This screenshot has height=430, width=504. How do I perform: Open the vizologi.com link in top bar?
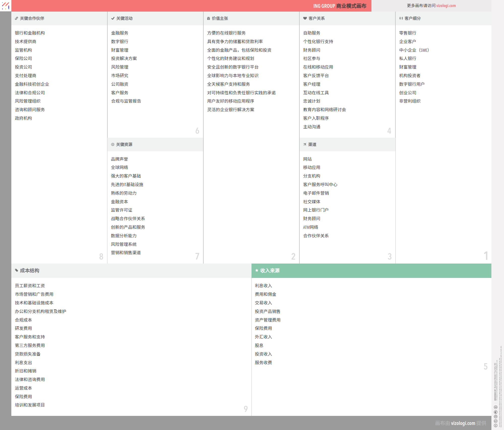(446, 6)
